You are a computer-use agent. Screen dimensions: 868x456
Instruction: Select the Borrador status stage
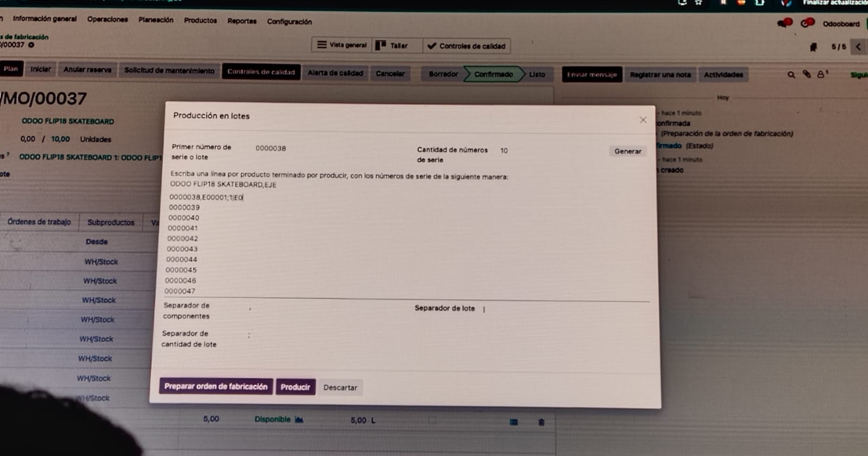tap(443, 74)
